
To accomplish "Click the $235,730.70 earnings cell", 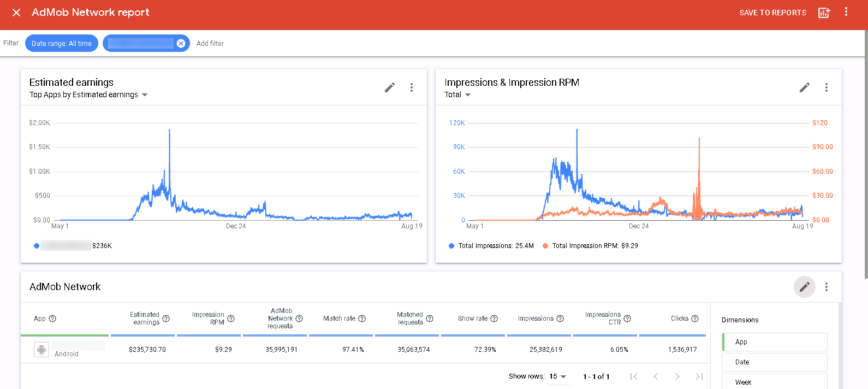I will (x=147, y=350).
